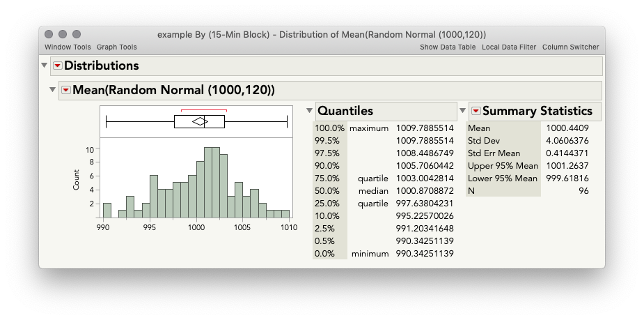
Task: Click the minimize window button
Action: click(63, 34)
